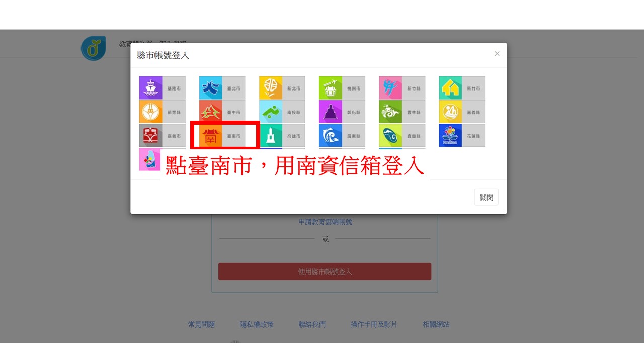Click the red 使用縣市帳號登入 button
This screenshot has height=362, width=644.
(x=325, y=271)
